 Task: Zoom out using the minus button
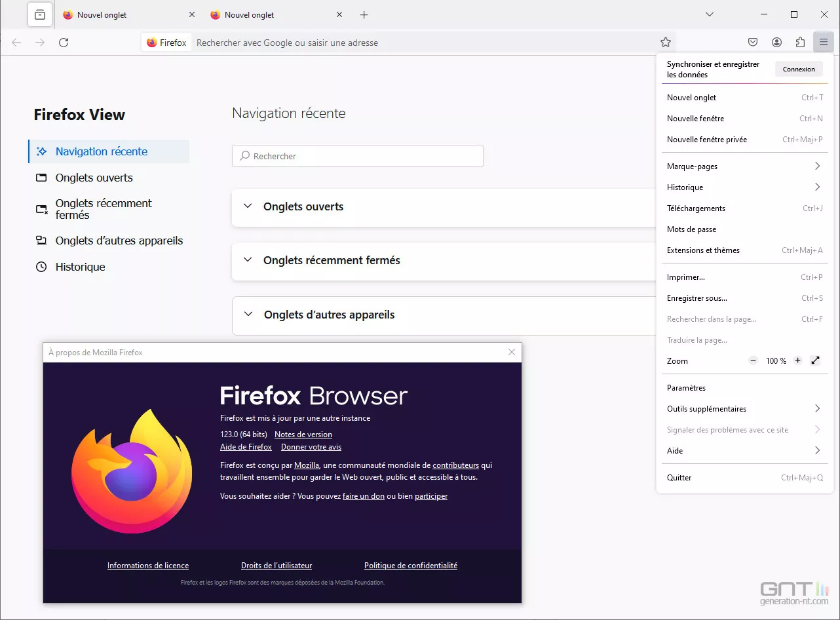[x=753, y=360]
